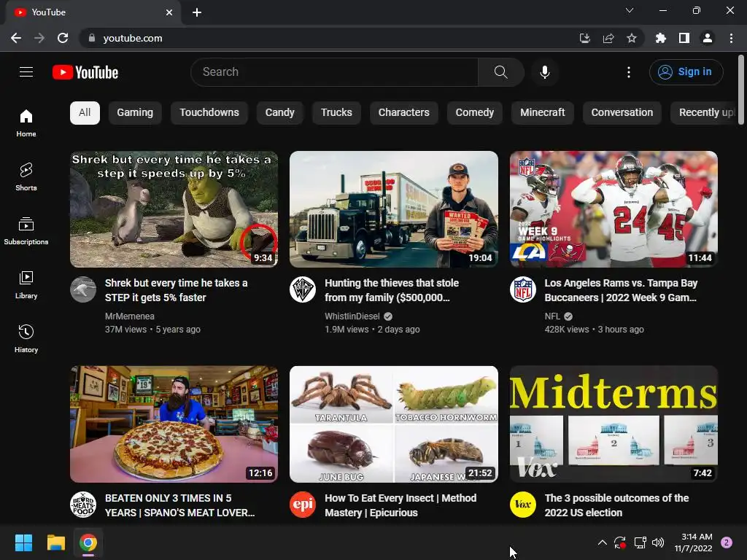Click the Epicurious channel avatar
This screenshot has height=560, width=747.
[303, 505]
